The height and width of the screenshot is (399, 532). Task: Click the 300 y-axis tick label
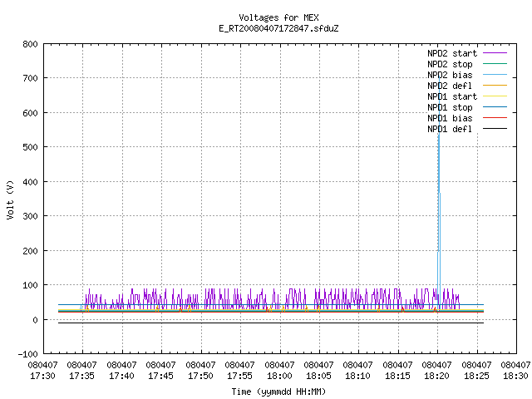[30, 216]
